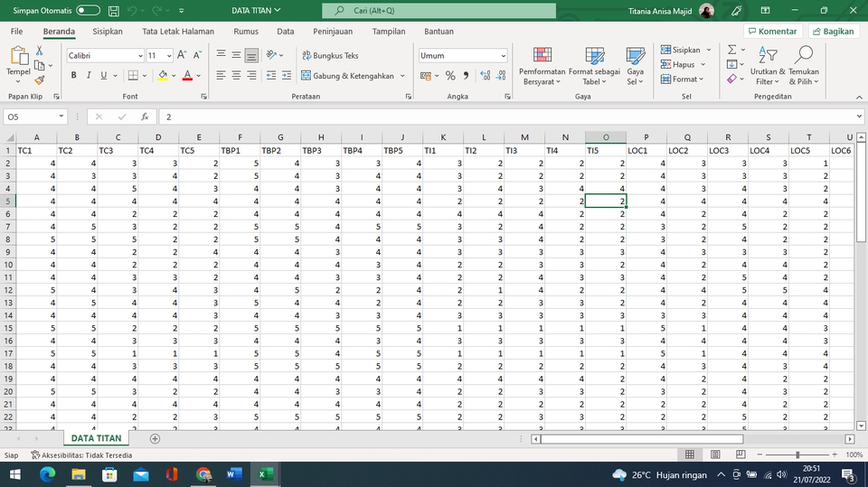The height and width of the screenshot is (487, 868).
Task: Click the Fill down arrow icon
Action: (731, 64)
